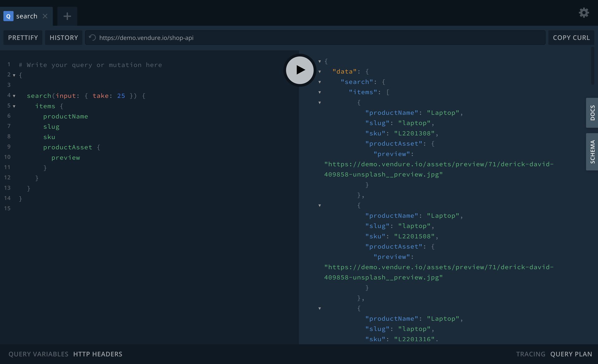Viewport: 598px width, 364px height.
Task: Fold the search query block on line 4
Action: (14, 96)
